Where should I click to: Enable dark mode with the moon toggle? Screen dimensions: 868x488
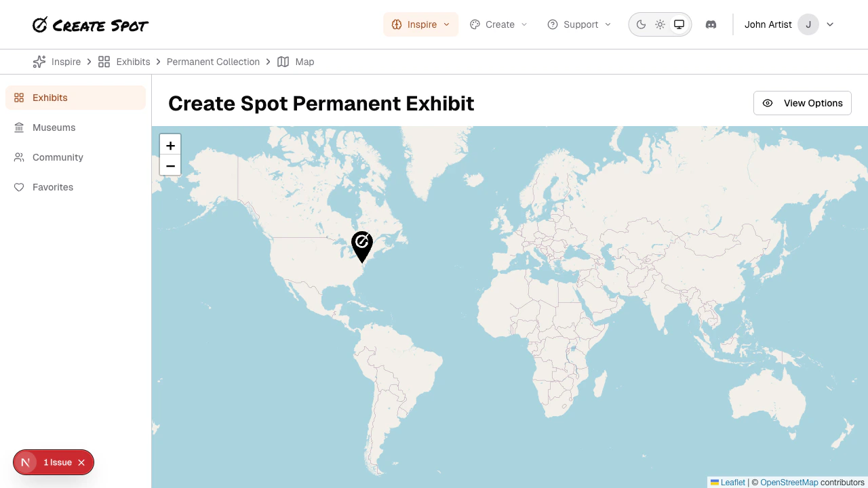pos(641,24)
